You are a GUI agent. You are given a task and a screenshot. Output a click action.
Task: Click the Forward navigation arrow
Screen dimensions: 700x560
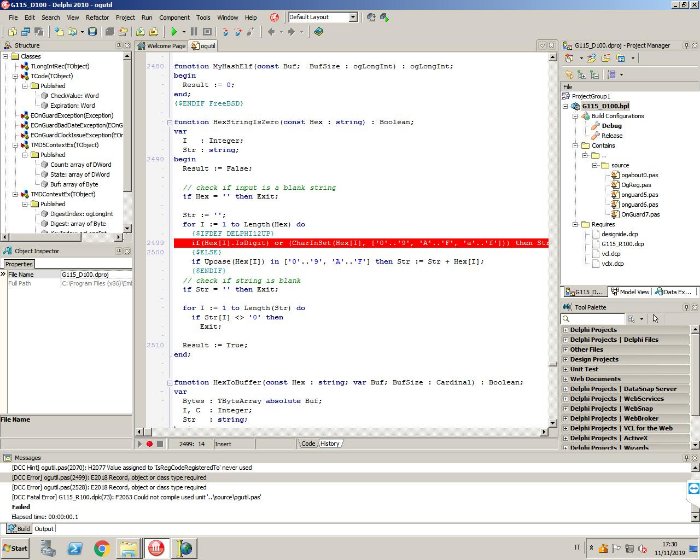291,32
